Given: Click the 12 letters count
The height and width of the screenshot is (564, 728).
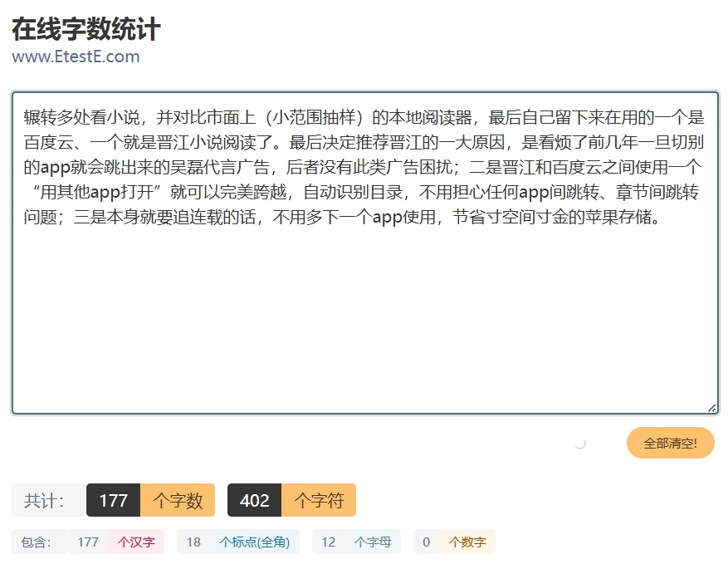Looking at the screenshot, I should coord(328,542).
